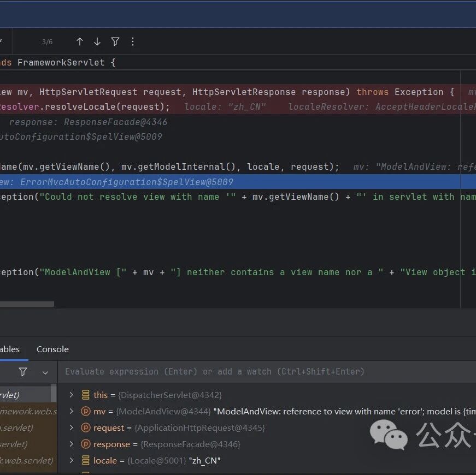
Task: Click the editor horizontal scrollbar thumb
Action: click(x=27, y=304)
